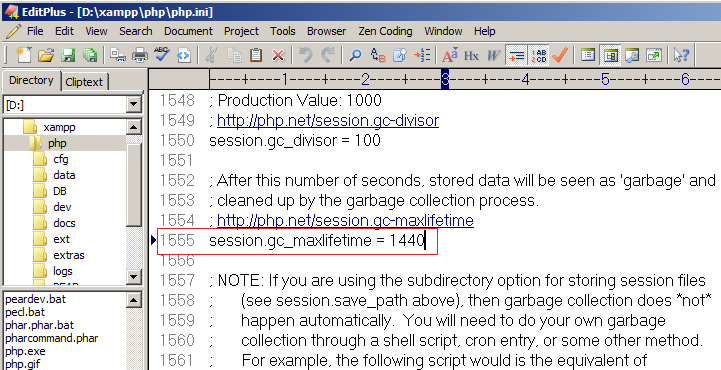Switch to the Cliptext tab
Image resolution: width=721 pixels, height=370 pixels.
tap(84, 82)
